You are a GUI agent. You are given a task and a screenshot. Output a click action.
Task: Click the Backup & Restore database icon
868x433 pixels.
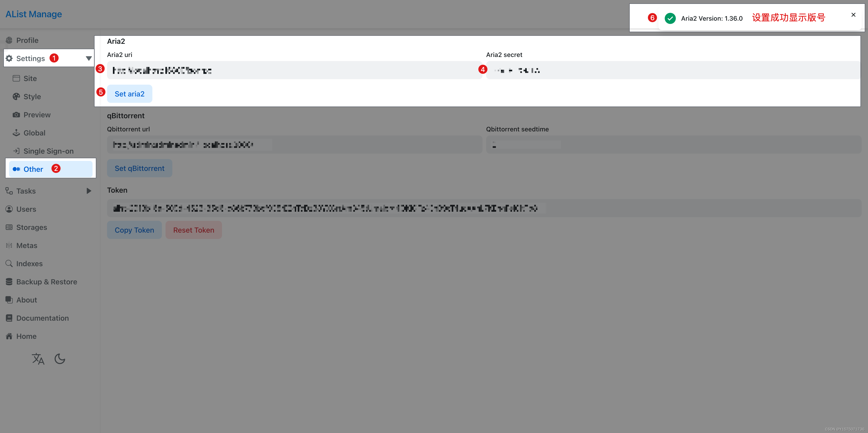pyautogui.click(x=9, y=282)
